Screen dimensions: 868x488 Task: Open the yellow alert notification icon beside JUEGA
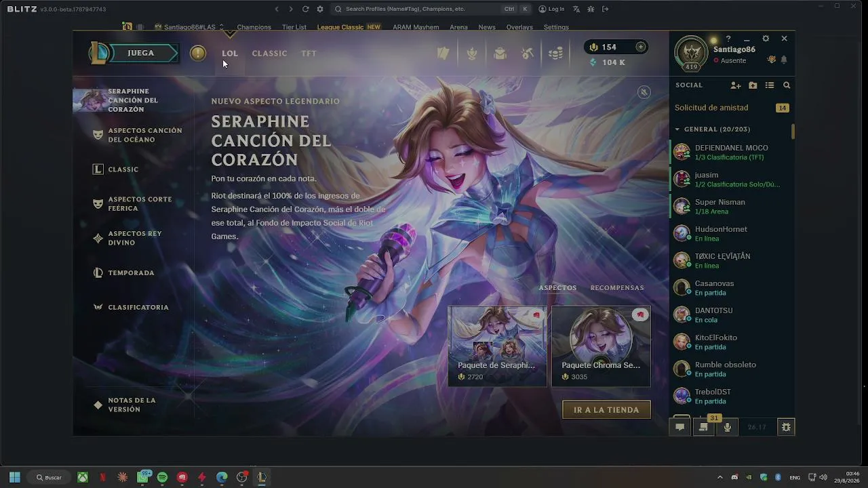198,53
